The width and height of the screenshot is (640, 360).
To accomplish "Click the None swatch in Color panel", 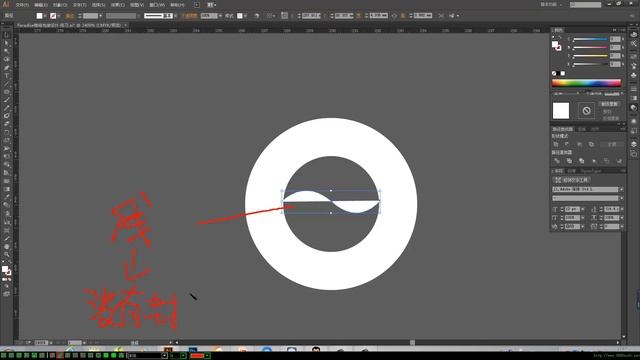I will point(554,73).
